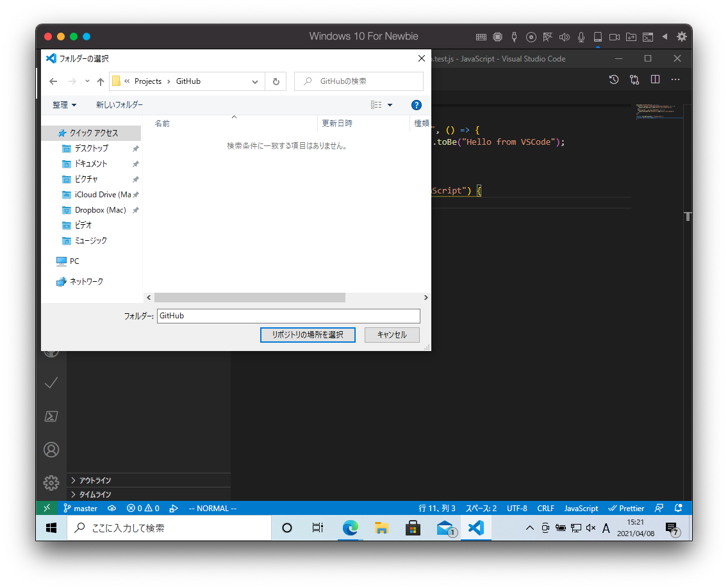
Task: Click the remote window indicator in status bar
Action: [x=47, y=508]
